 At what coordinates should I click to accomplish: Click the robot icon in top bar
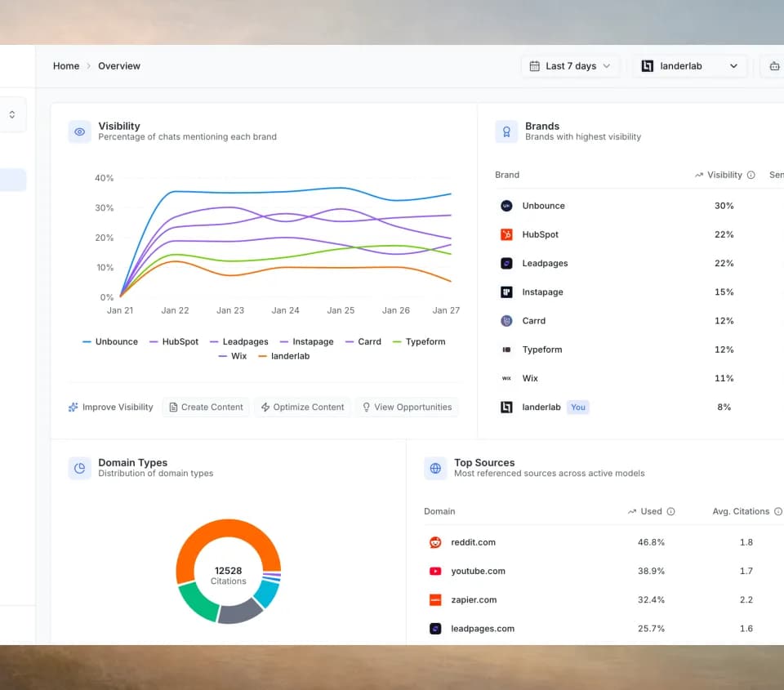774,66
